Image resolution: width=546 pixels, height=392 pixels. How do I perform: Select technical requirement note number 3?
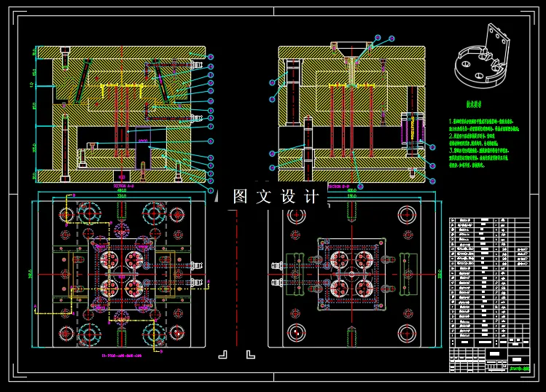pyautogui.click(x=479, y=157)
